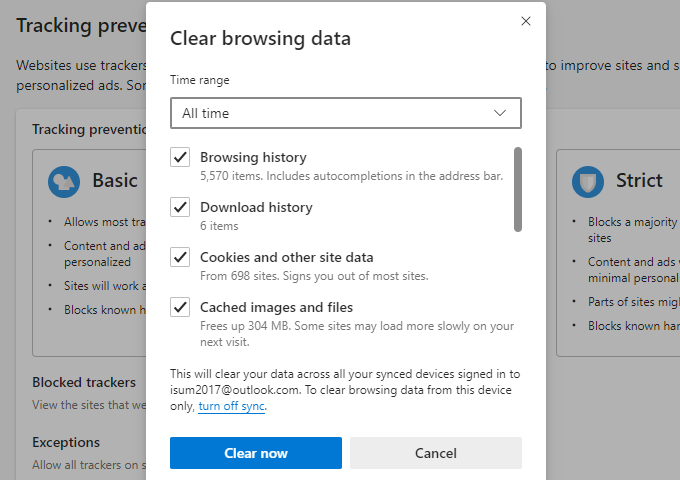Close the Clear browsing data dialog

pyautogui.click(x=526, y=21)
